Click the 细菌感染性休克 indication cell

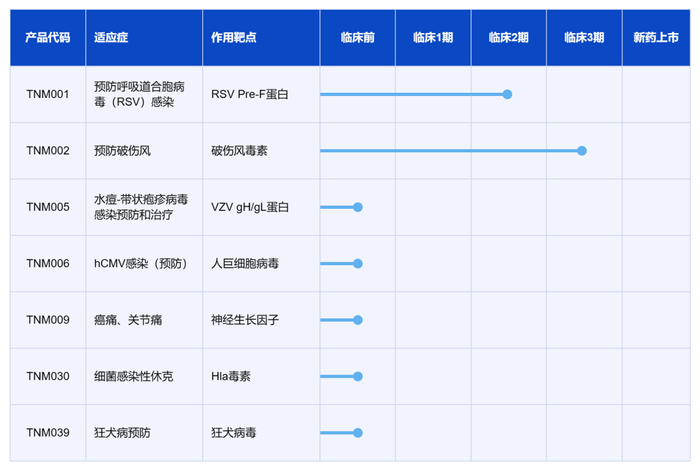(144, 376)
